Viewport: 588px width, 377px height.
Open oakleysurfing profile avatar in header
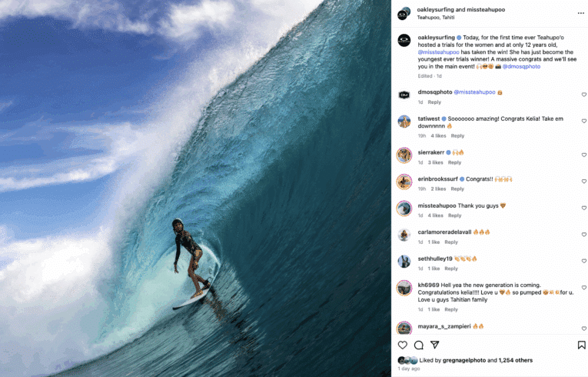tap(404, 14)
